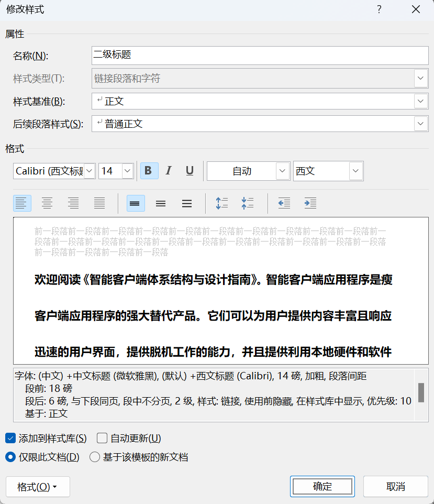Open the 样式类型 dropdown arrow
The width and height of the screenshot is (434, 504).
(420, 78)
